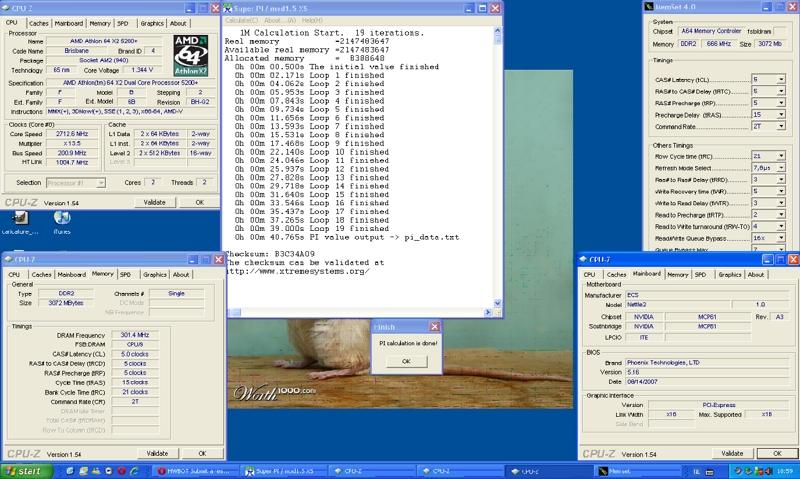Open Write to Read Delay (tWTR) dropdown
The image size is (800, 479).
click(x=781, y=203)
